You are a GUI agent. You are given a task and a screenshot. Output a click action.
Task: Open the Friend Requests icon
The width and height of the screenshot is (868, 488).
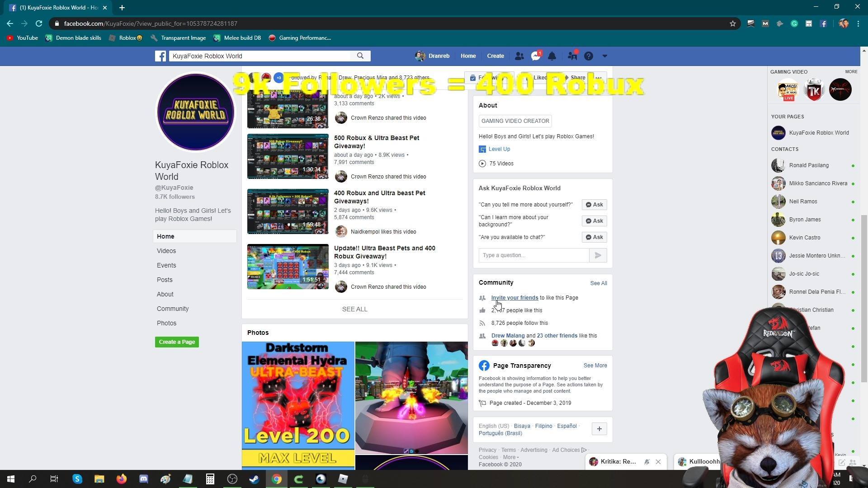click(x=519, y=56)
